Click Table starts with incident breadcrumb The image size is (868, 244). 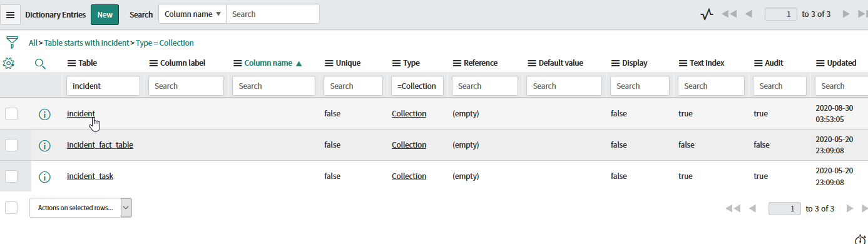pyautogui.click(x=87, y=43)
